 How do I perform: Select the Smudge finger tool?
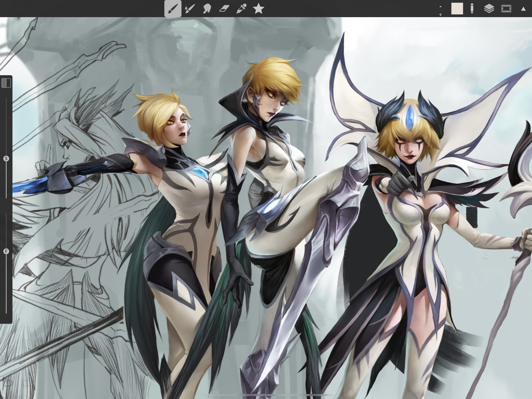pyautogui.click(x=207, y=9)
